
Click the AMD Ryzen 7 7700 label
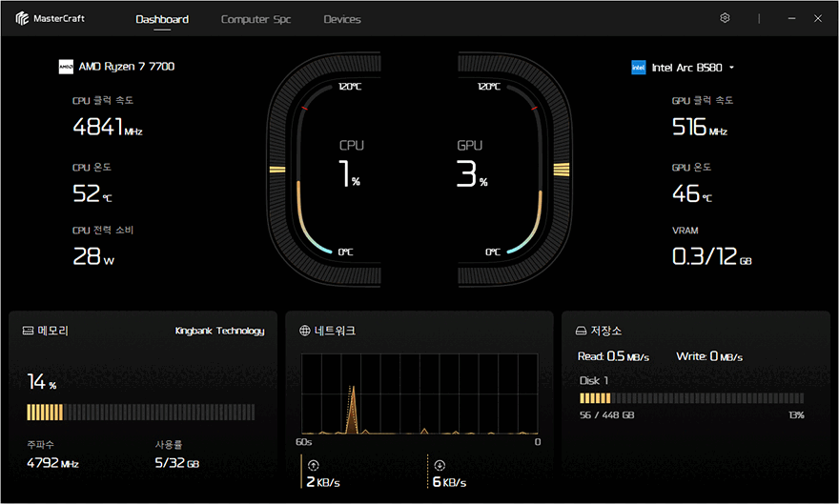(x=127, y=67)
